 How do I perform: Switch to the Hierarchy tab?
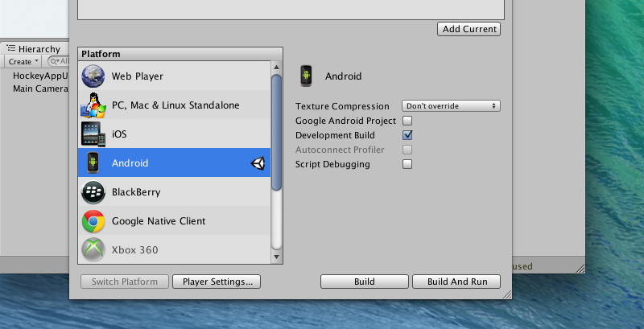click(x=34, y=49)
